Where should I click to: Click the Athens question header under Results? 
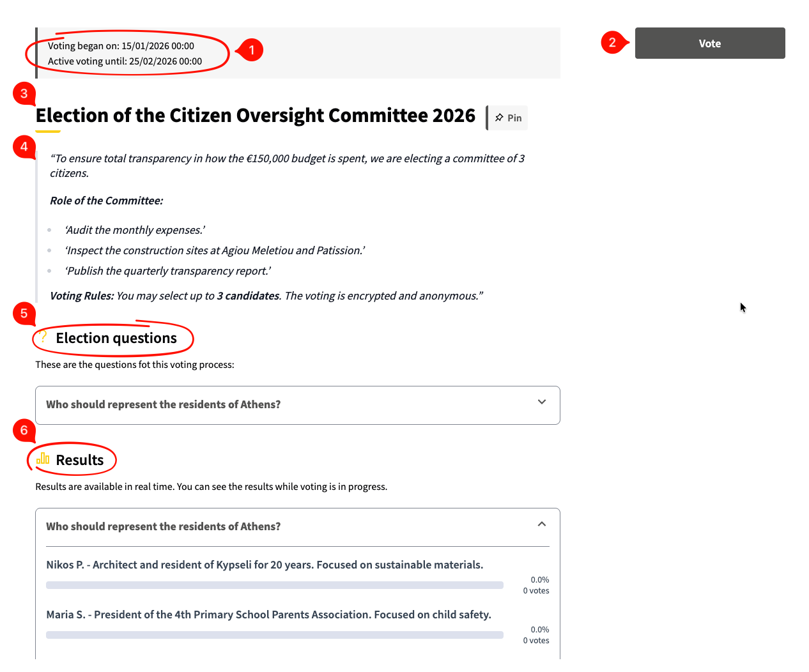coord(164,527)
